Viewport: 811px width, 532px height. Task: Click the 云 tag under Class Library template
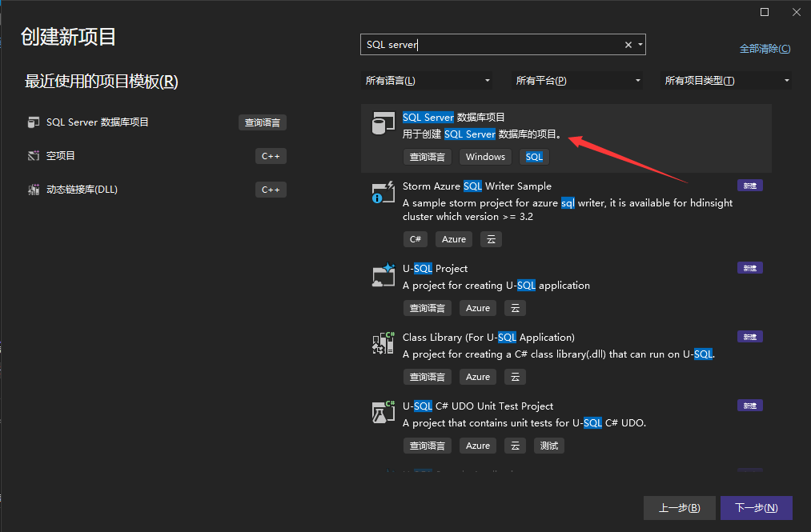515,377
